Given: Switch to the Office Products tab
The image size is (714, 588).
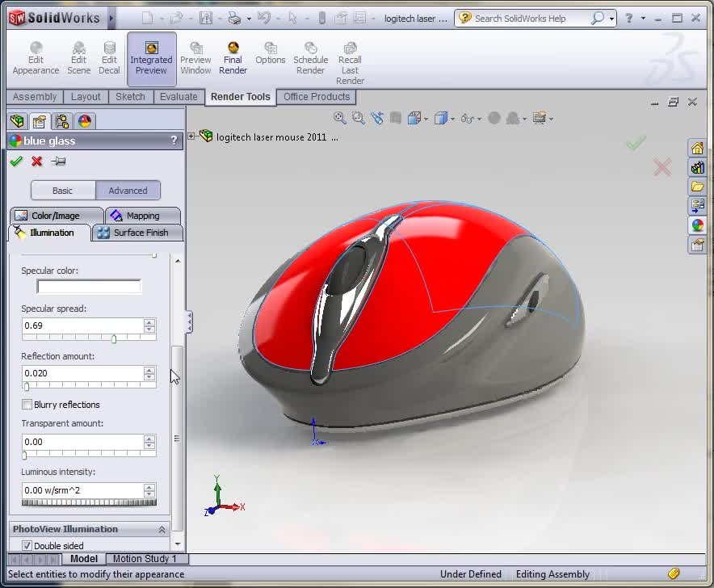Looking at the screenshot, I should tap(317, 97).
